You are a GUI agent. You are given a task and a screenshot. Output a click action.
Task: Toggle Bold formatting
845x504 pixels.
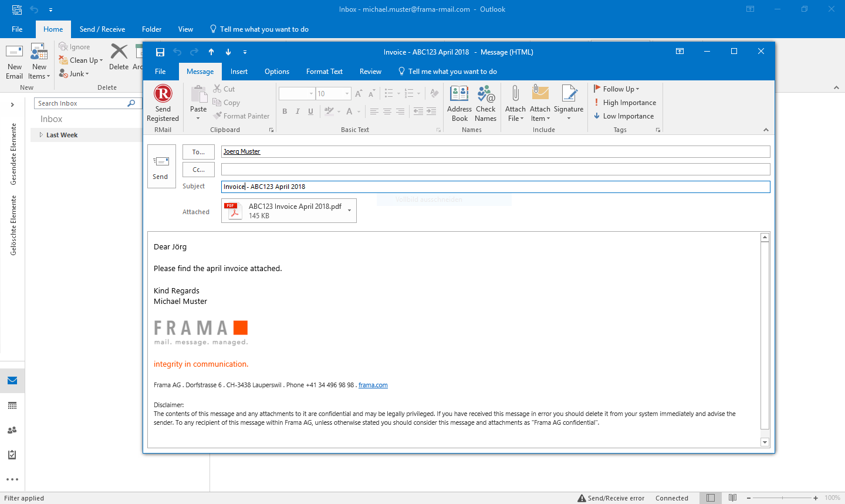(285, 111)
